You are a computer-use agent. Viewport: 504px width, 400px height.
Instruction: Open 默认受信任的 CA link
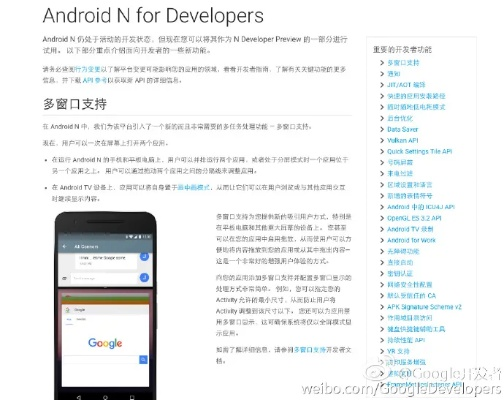click(x=411, y=296)
